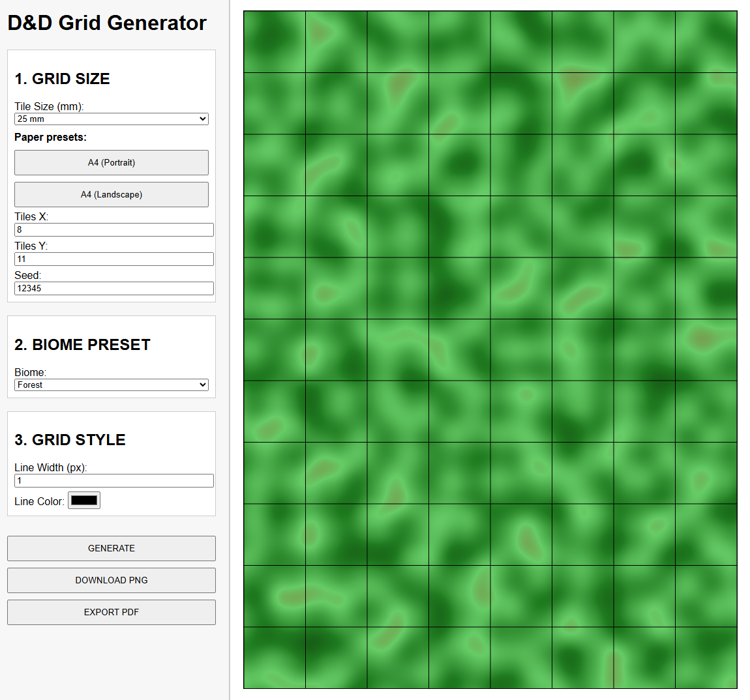The image size is (750, 700).
Task: Click the Tile Size (mm) label
Action: pos(49,106)
